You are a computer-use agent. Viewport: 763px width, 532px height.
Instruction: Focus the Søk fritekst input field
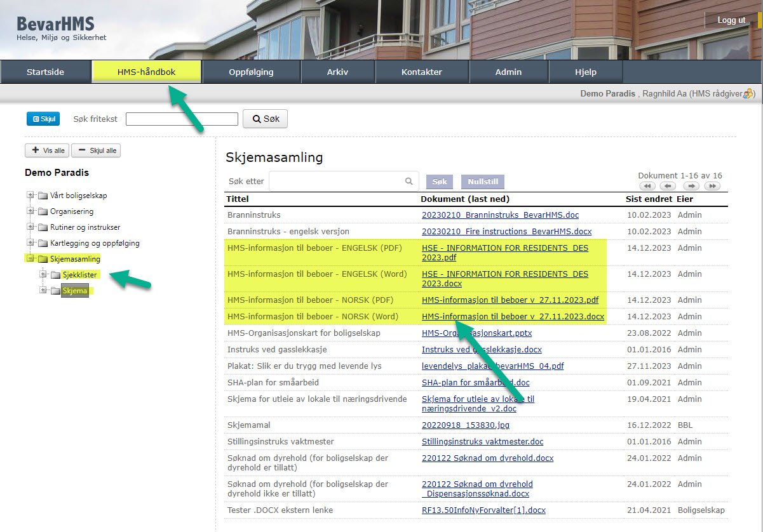(182, 119)
